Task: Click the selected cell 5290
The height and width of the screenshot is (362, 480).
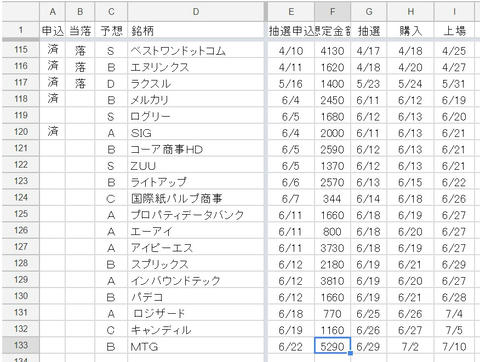Action: pyautogui.click(x=332, y=346)
